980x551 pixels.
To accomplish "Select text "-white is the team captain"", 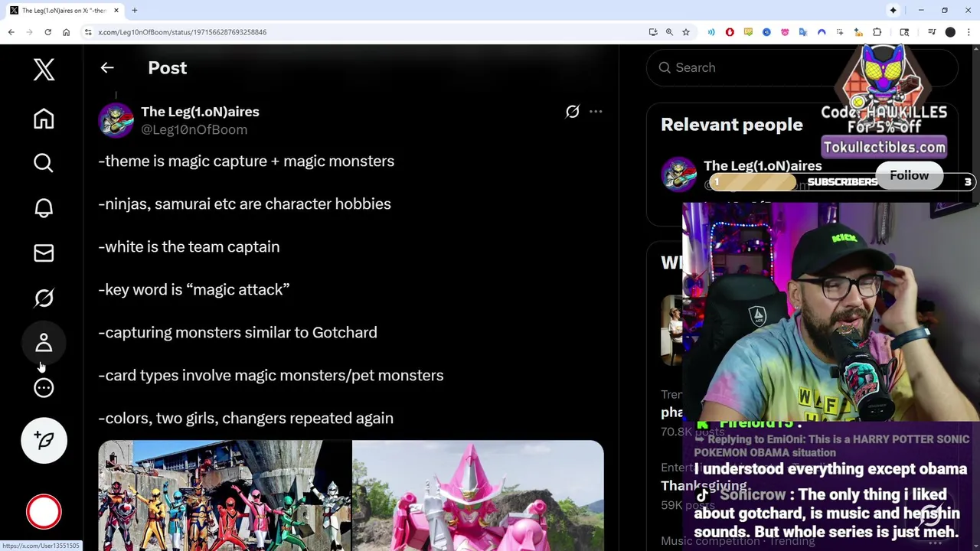I will pyautogui.click(x=189, y=246).
